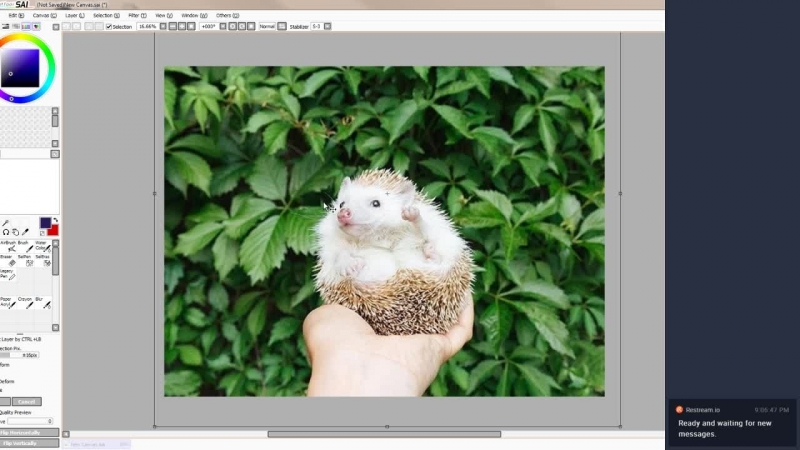Toggle the transparent color icon below swatches
800x450 pixels.
pos(42,233)
